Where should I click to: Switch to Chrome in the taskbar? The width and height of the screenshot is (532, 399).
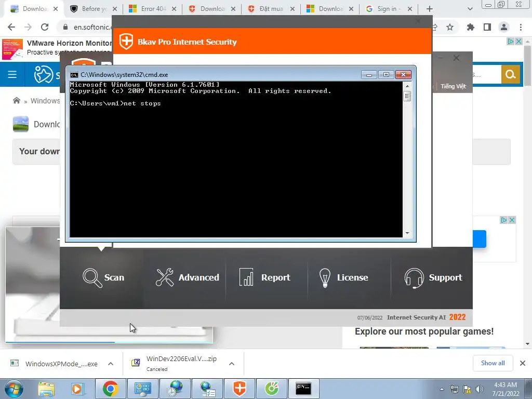(110, 389)
